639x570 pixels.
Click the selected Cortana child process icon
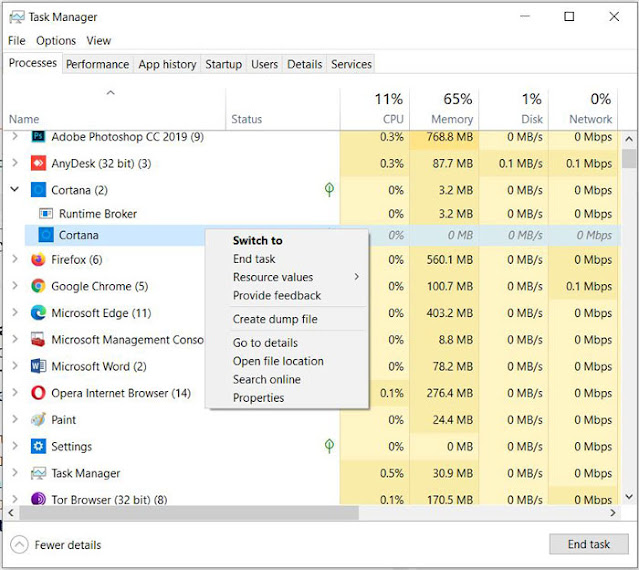pyautogui.click(x=46, y=235)
